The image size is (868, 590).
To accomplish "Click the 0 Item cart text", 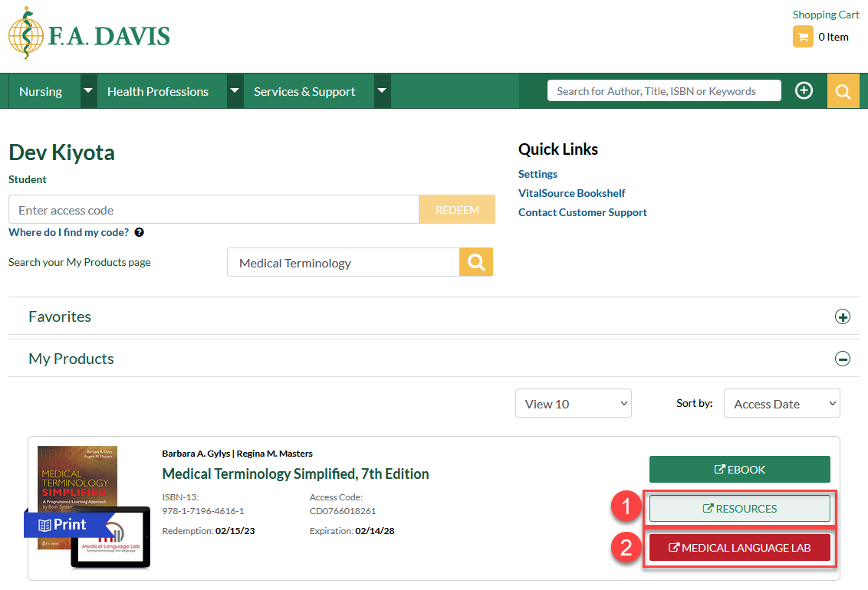I will [x=833, y=37].
